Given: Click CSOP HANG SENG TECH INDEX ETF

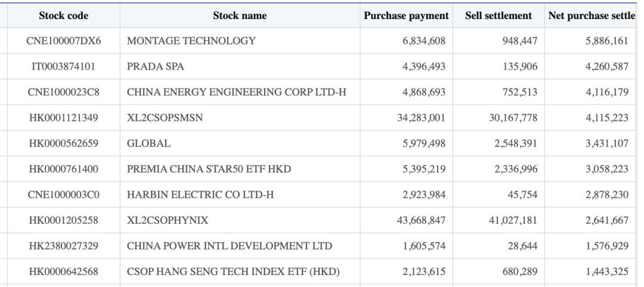Looking at the screenshot, I should [233, 272].
